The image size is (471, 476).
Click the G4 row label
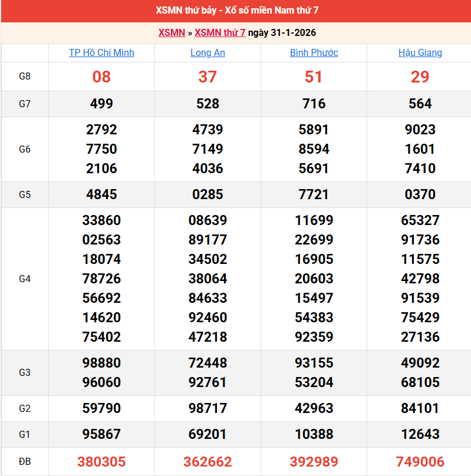click(25, 279)
